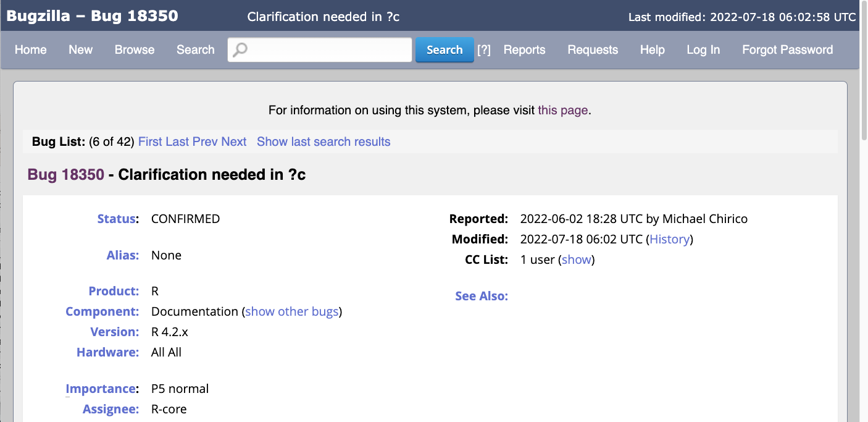Click the magnifier icon in search box
This screenshot has height=422, width=868.
(240, 50)
